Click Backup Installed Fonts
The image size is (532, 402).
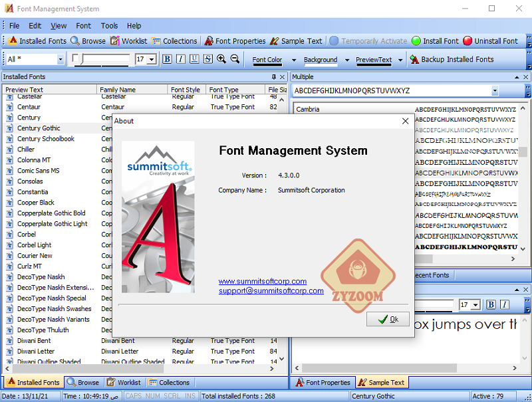pyautogui.click(x=452, y=59)
